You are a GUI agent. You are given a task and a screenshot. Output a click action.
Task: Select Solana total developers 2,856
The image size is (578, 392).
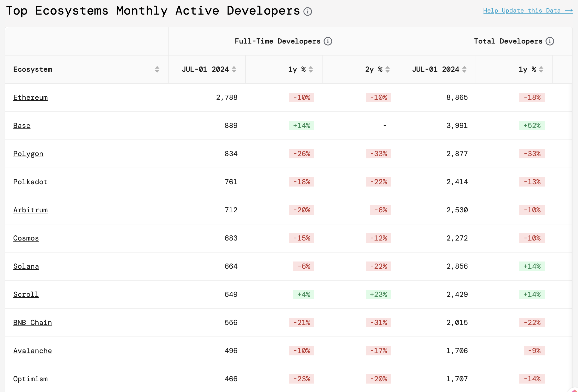(x=457, y=266)
